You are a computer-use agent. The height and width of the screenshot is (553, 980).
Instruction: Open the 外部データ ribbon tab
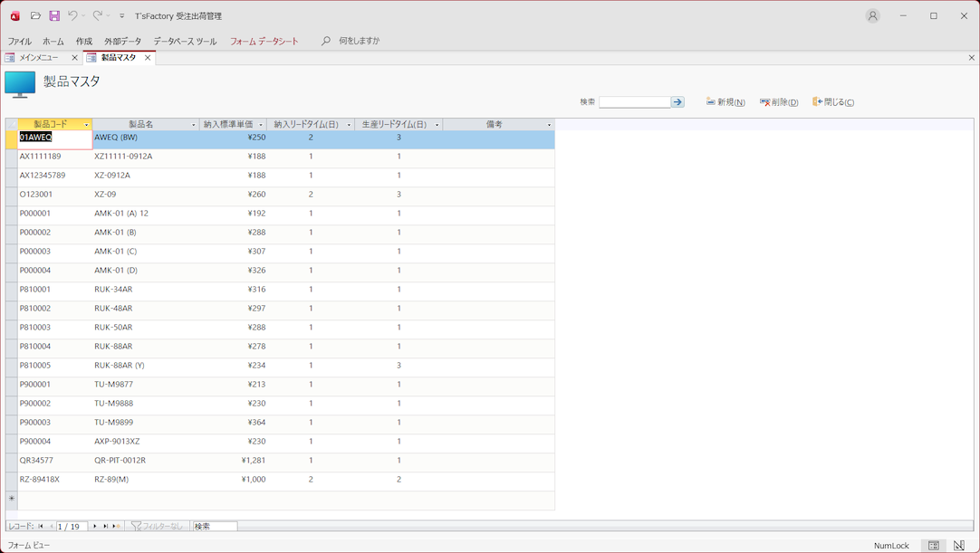tap(122, 42)
